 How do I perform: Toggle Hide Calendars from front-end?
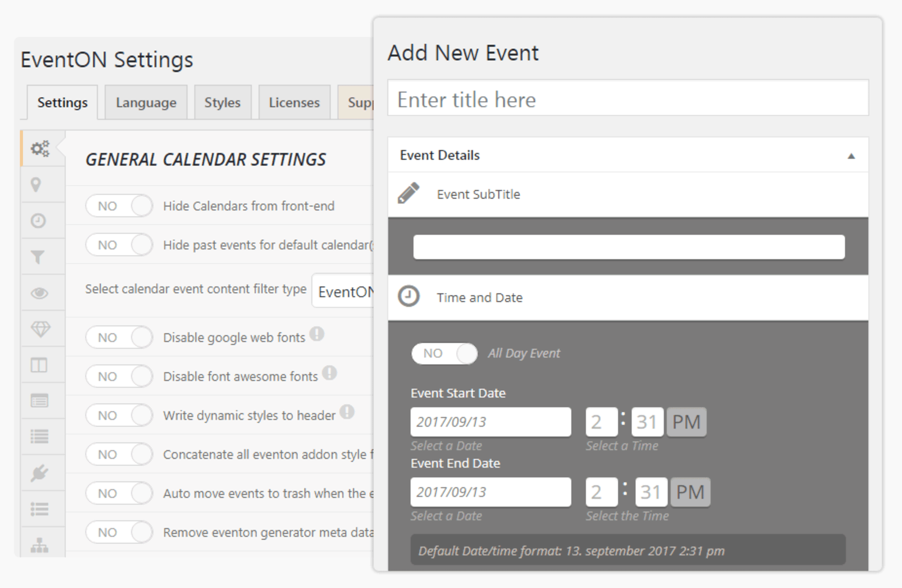(x=119, y=206)
